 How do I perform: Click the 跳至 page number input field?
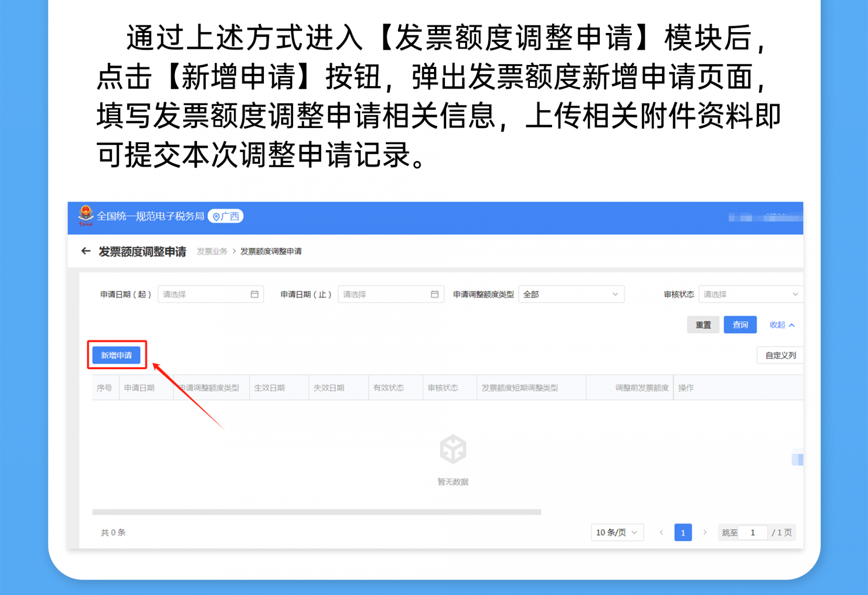pos(753,533)
